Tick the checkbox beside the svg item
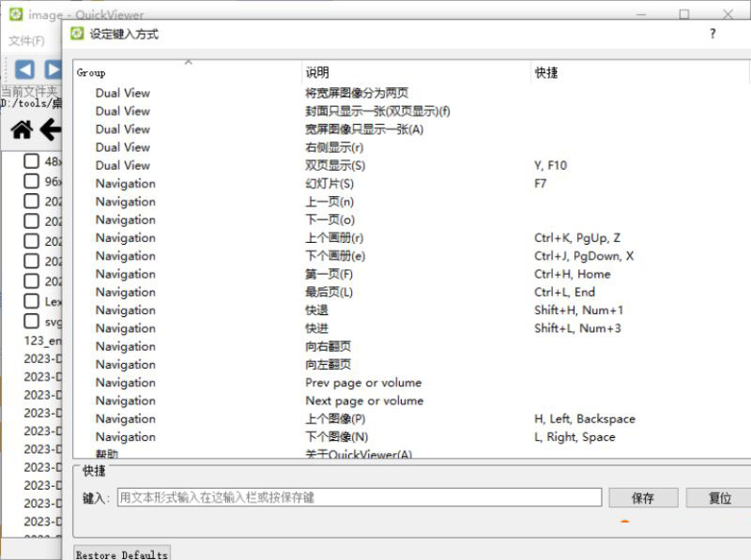Image resolution: width=751 pixels, height=560 pixels. click(x=32, y=321)
